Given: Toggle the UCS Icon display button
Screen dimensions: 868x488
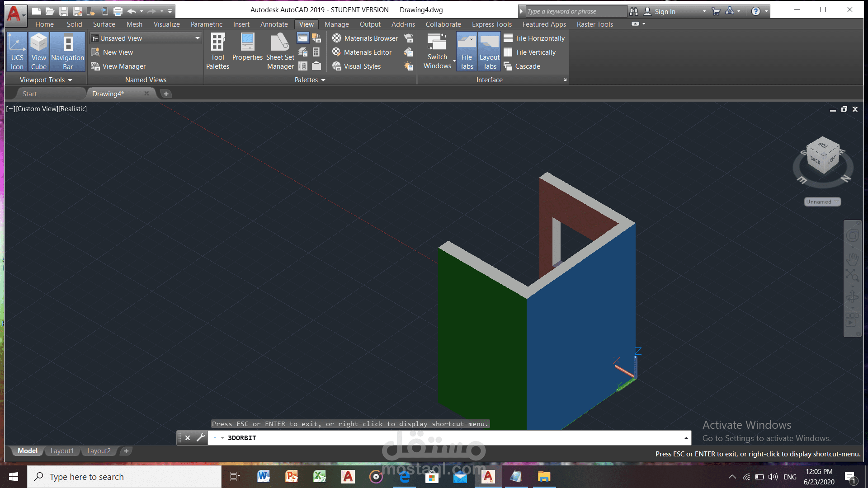Looking at the screenshot, I should (17, 51).
